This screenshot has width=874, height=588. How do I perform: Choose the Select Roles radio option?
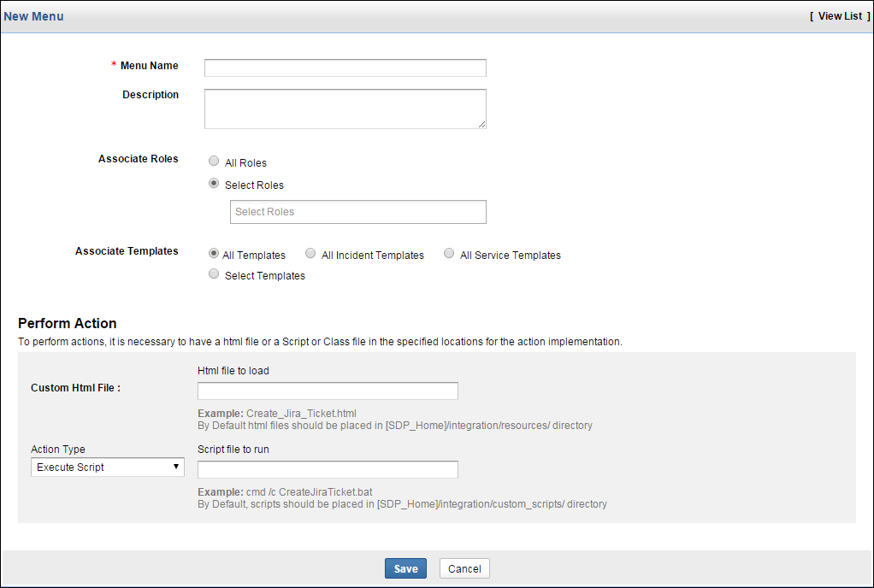(x=214, y=184)
